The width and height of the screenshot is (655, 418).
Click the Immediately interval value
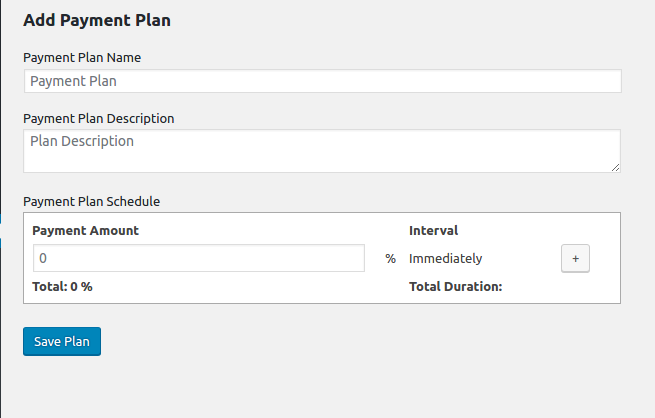pyautogui.click(x=445, y=259)
